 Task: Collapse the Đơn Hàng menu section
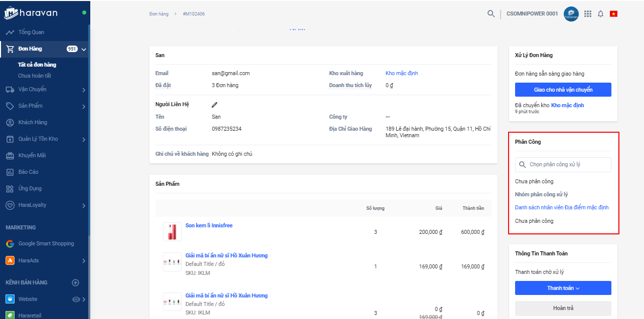[84, 49]
